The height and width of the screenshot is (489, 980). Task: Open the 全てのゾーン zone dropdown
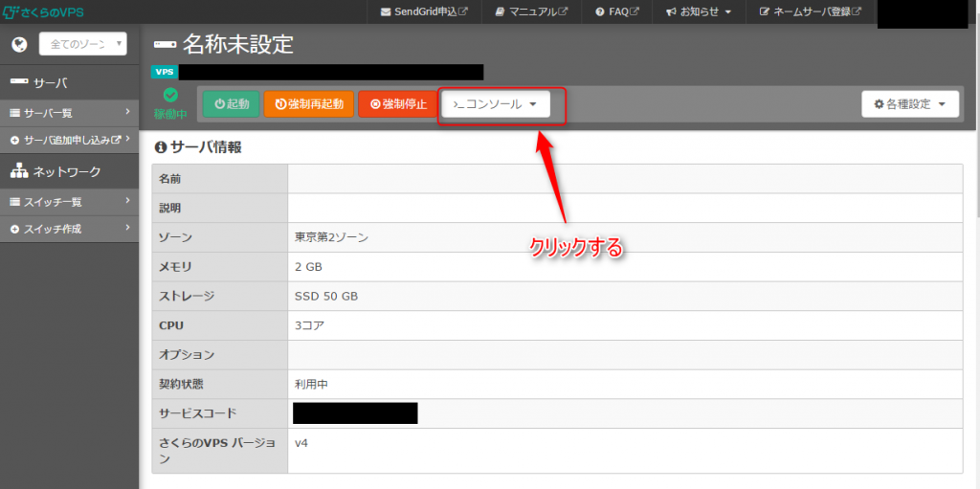tap(83, 44)
